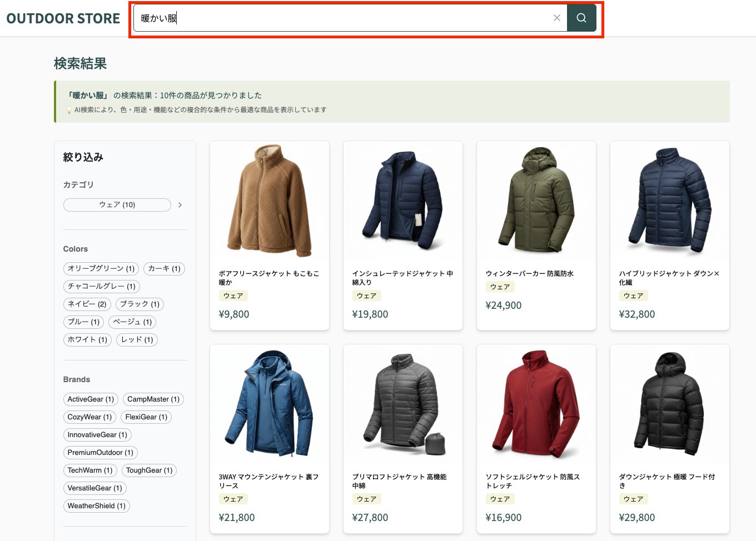Toggle the ネイビー (2) color filter
Screen dimensions: 756x541
[87, 304]
